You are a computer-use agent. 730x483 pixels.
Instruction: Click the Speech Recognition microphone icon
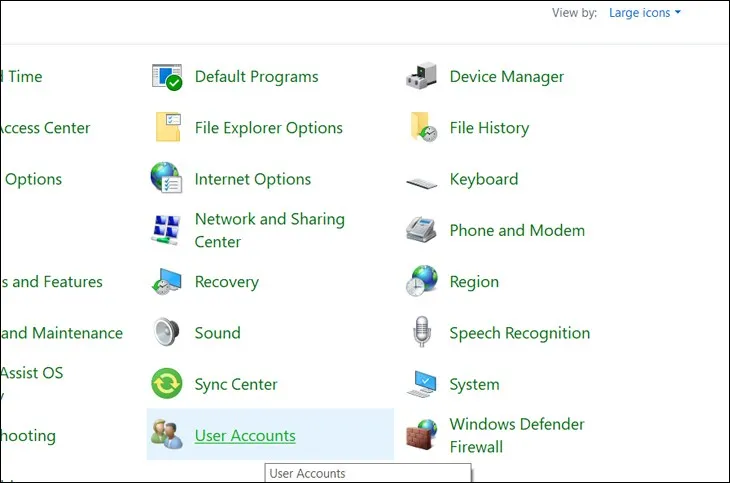[422, 332]
